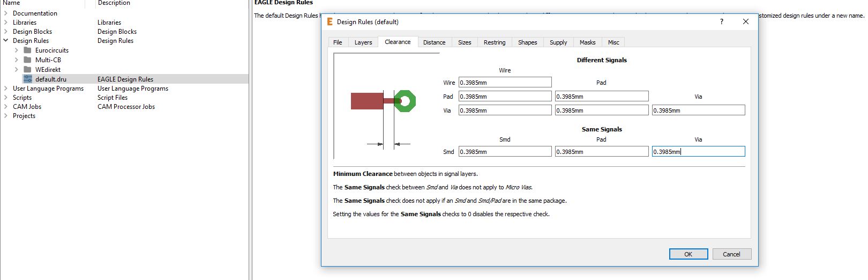Expand the User Language Programs node
Screen dimensions: 868x280
click(6, 88)
